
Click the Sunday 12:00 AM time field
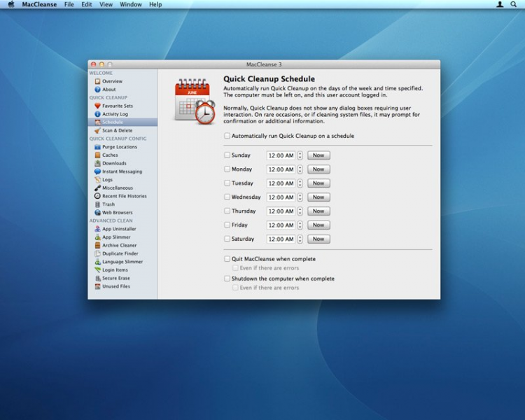click(281, 155)
